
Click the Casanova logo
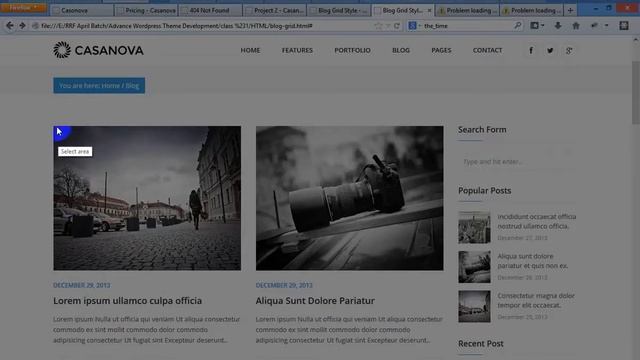(x=98, y=50)
